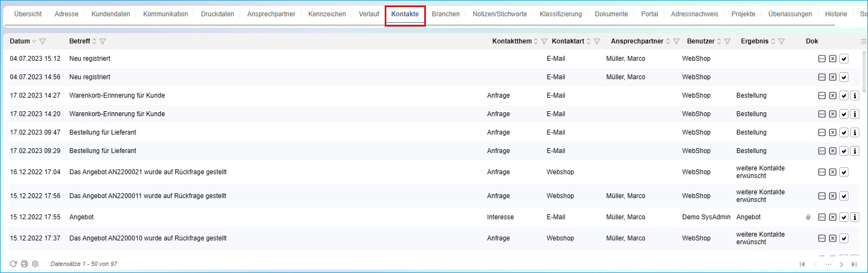Show info for the 17.02.2023 14:20 contact
The image size is (868, 273).
[x=855, y=114]
